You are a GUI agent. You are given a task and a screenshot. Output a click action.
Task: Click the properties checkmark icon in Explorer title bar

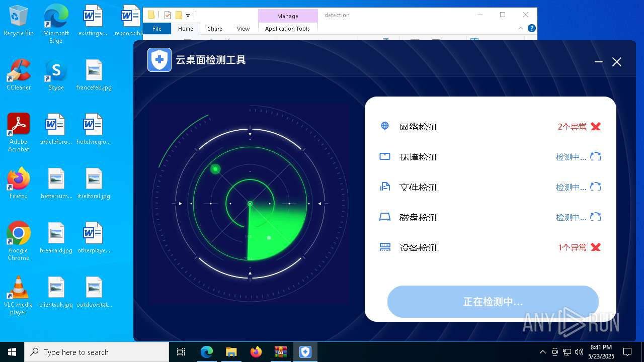click(x=168, y=15)
